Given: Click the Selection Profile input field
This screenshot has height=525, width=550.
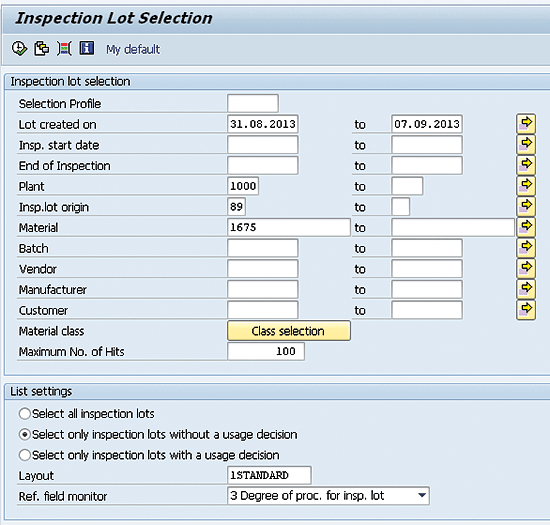Looking at the screenshot, I should pos(253,103).
